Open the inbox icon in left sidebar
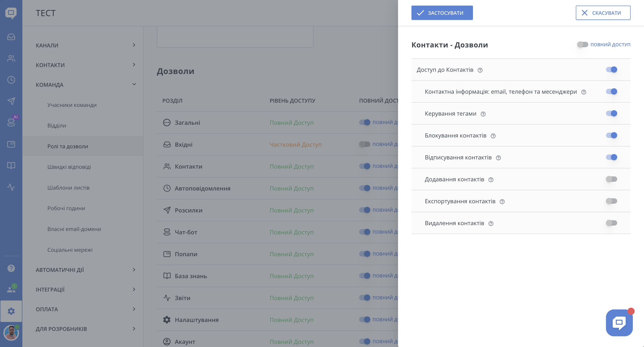644x347 pixels. (11, 37)
